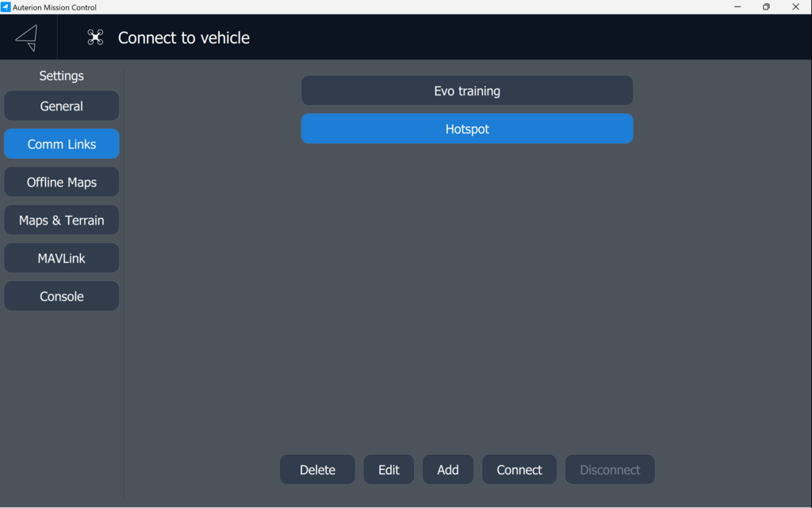Switch to the MAVLink settings page
This screenshot has width=812, height=508.
click(61, 259)
